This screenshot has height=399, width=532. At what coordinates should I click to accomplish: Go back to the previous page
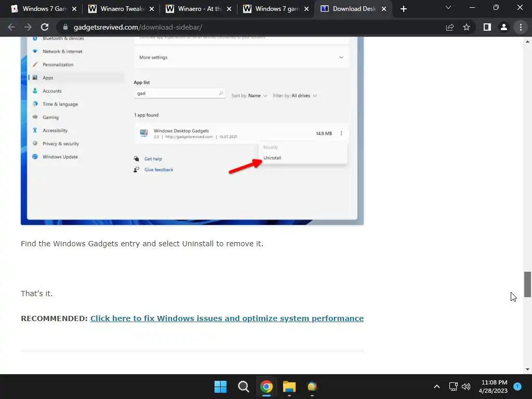[x=11, y=27]
